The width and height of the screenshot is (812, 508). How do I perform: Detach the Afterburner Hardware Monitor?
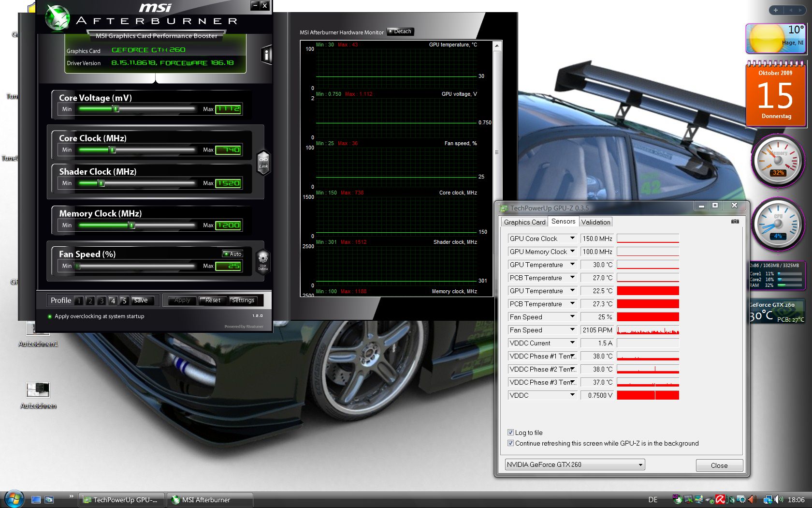(x=401, y=31)
